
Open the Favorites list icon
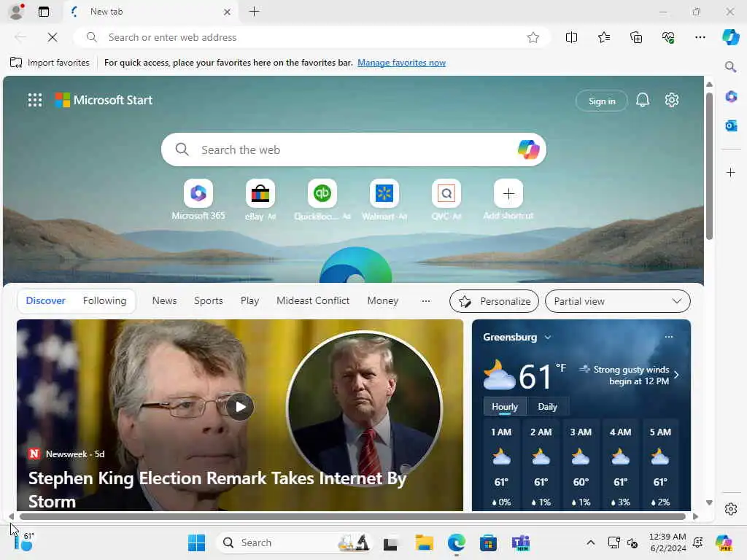tap(603, 37)
